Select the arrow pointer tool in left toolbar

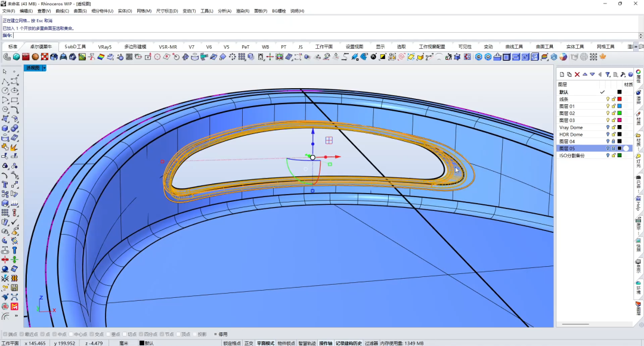point(5,71)
